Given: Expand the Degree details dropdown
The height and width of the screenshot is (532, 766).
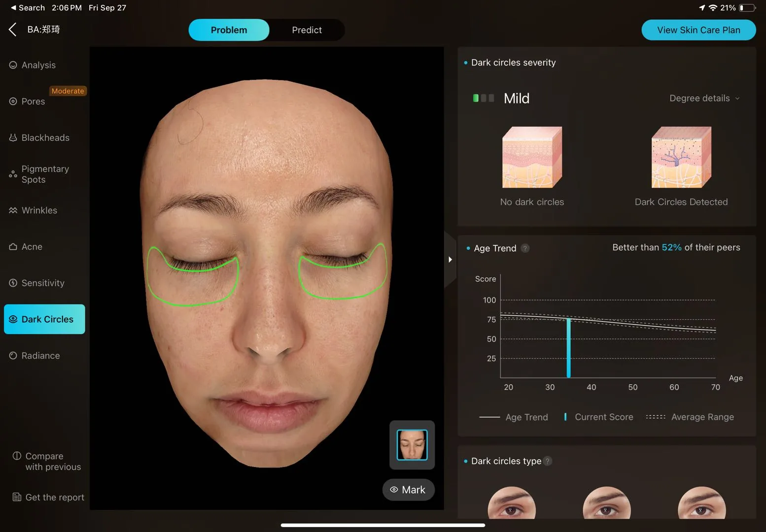Looking at the screenshot, I should click(x=704, y=99).
